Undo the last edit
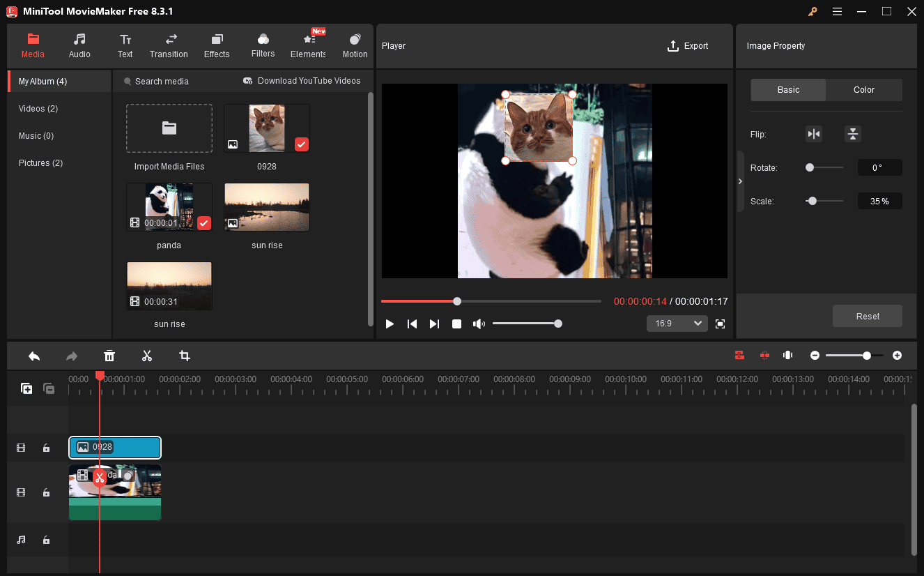924x576 pixels. (x=34, y=356)
